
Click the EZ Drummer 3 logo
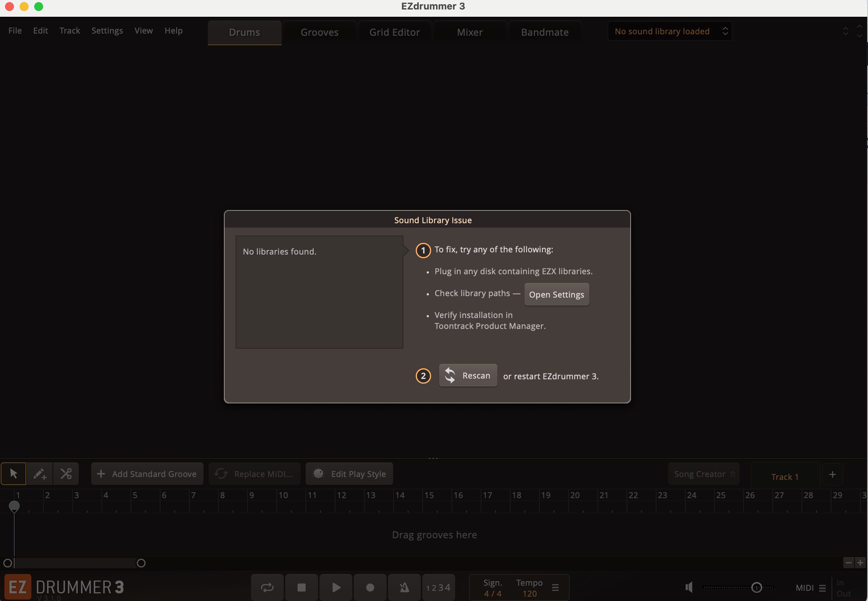pyautogui.click(x=64, y=587)
